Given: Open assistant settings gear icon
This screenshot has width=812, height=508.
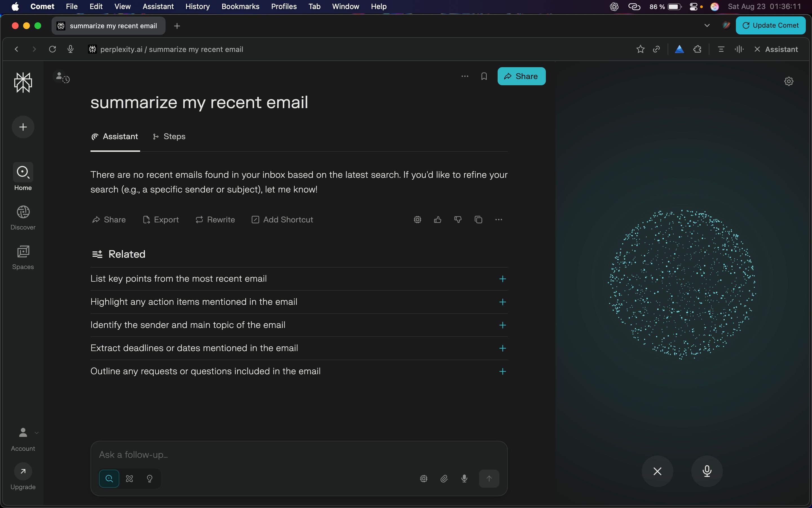Looking at the screenshot, I should pos(789,81).
